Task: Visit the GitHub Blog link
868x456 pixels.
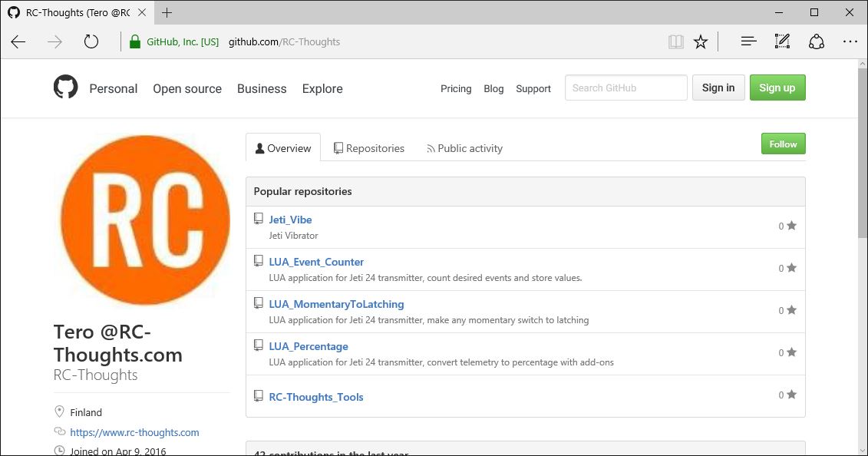Action: point(493,88)
